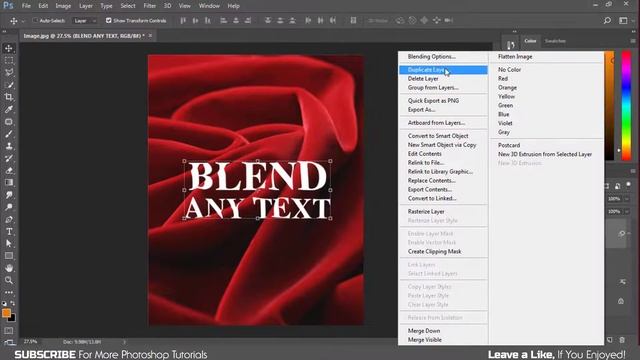Toggle Show Transform Controls checkbox
The height and width of the screenshot is (360, 640).
coord(109,20)
